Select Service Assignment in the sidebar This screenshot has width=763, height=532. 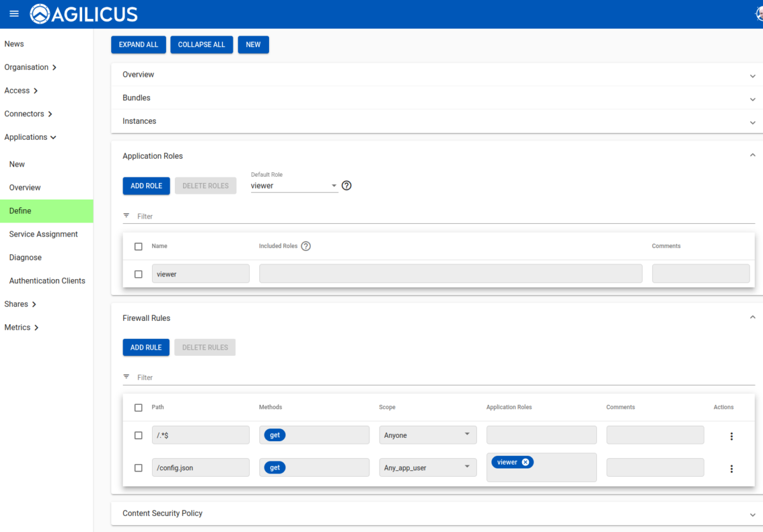tap(43, 234)
